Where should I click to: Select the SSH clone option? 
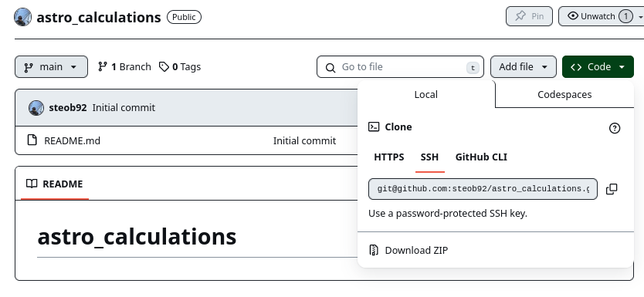pos(429,157)
